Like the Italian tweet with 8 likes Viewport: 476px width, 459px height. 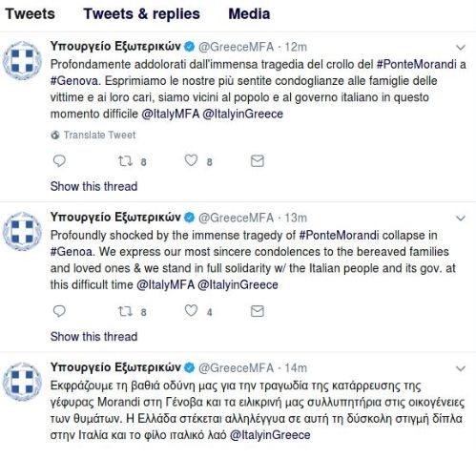click(x=191, y=160)
